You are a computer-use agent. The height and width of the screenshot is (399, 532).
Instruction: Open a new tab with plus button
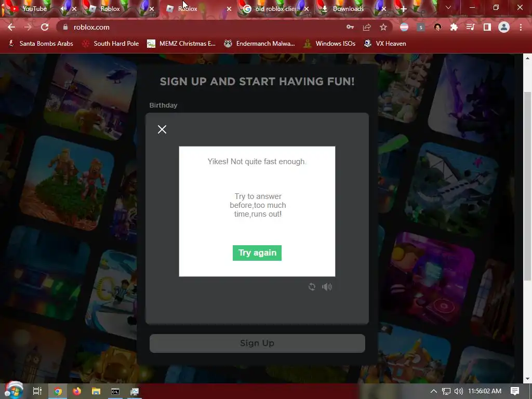(x=403, y=9)
